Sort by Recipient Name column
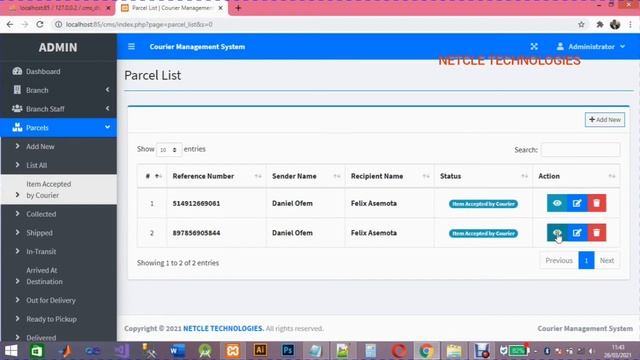This screenshot has height=360, width=640. (389, 176)
